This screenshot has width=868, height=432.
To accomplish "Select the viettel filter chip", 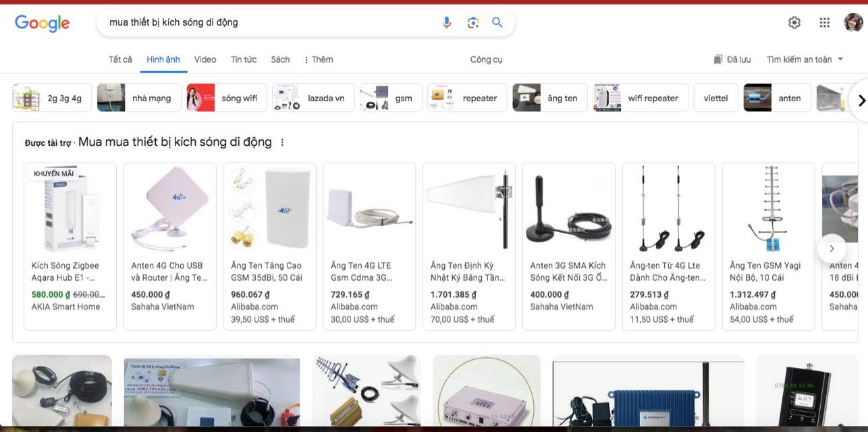I will (715, 98).
